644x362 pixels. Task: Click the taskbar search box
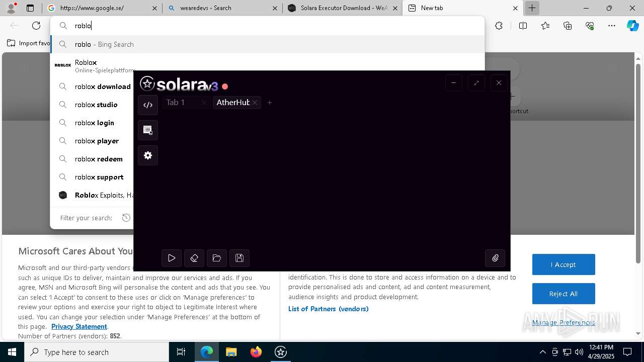(x=97, y=352)
